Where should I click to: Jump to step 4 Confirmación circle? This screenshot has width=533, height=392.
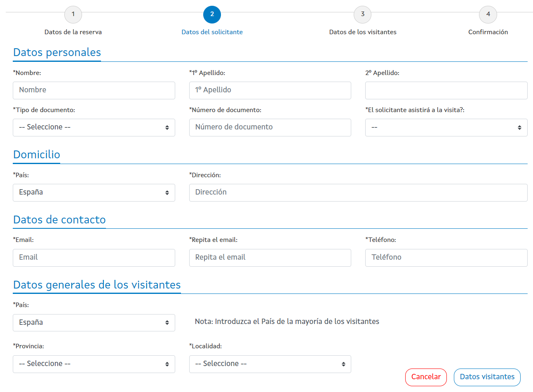(x=488, y=14)
